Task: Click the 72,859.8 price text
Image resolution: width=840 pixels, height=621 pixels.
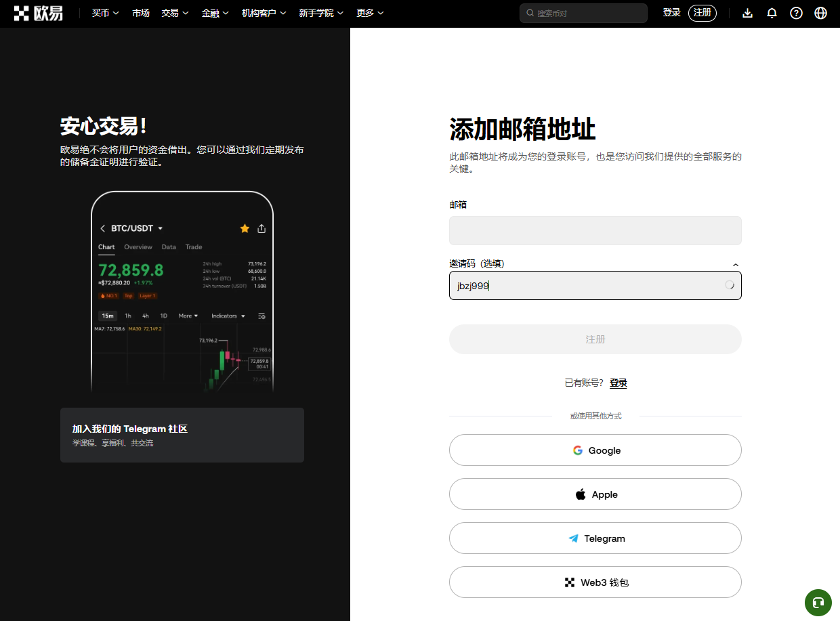Action: 131,270
